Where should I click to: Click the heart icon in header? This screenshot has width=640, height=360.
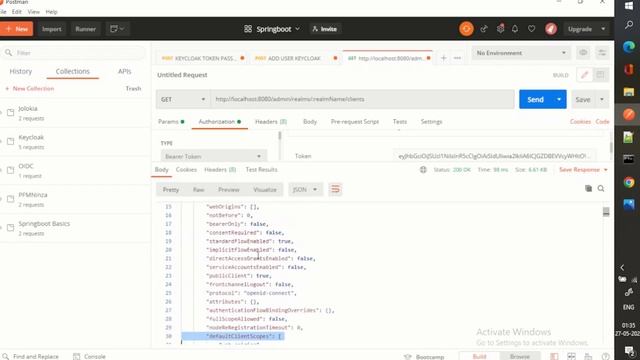click(x=531, y=29)
